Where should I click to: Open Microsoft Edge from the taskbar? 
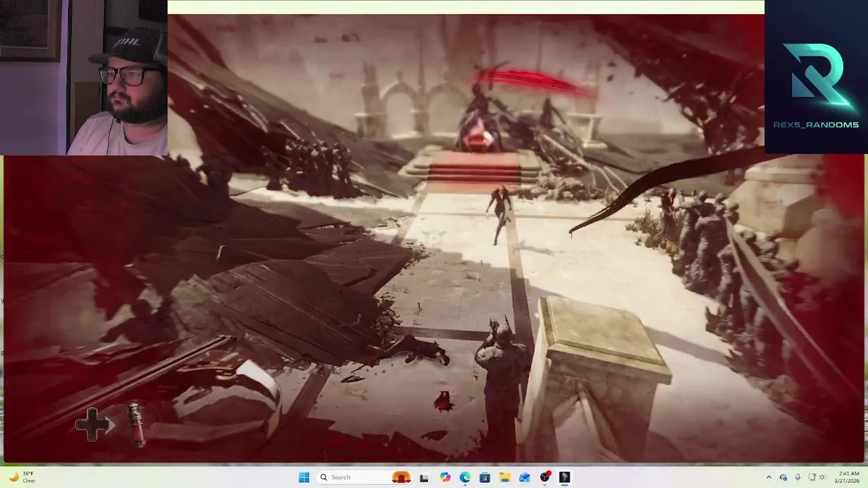(465, 477)
